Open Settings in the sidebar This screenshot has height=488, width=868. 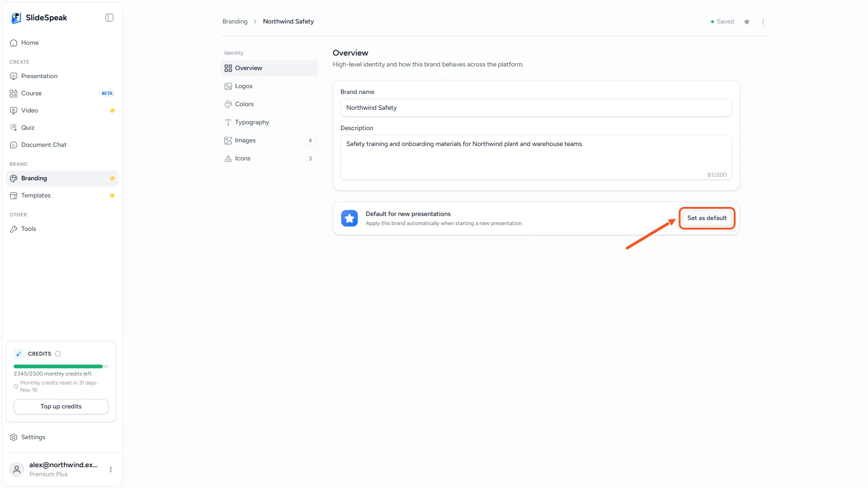coord(62,437)
